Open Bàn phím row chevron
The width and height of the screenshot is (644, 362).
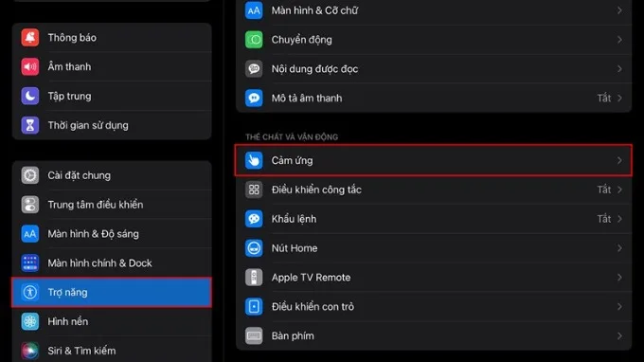[619, 335]
